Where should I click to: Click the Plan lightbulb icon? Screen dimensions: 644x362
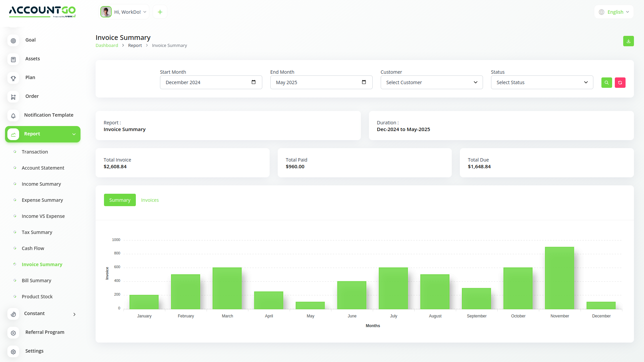13,78
